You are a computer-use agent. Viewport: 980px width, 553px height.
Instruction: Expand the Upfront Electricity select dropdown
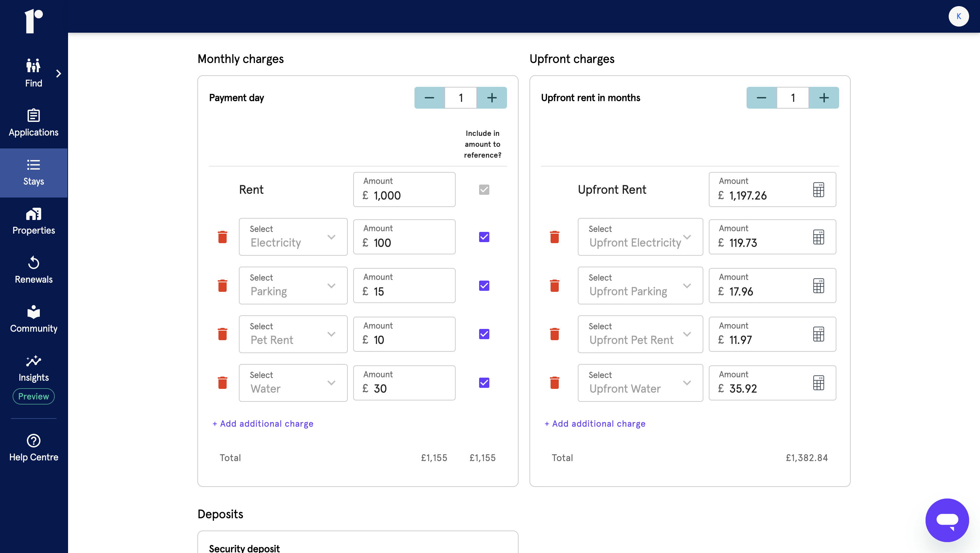pos(640,237)
